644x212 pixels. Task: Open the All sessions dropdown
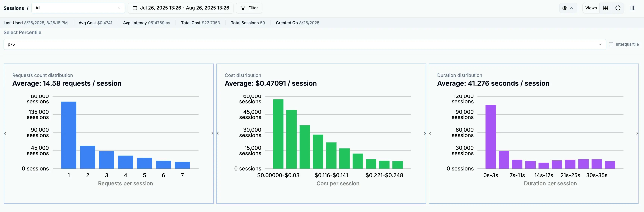(78, 8)
